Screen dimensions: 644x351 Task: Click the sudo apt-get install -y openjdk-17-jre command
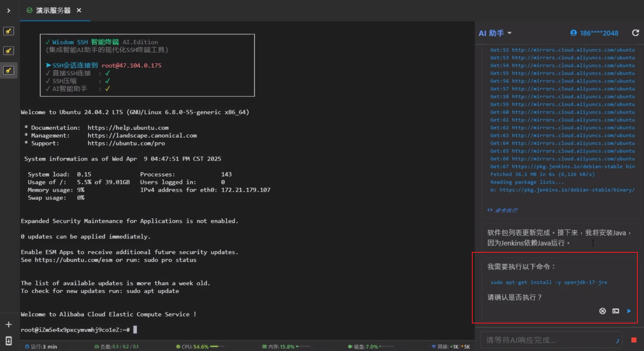549,282
